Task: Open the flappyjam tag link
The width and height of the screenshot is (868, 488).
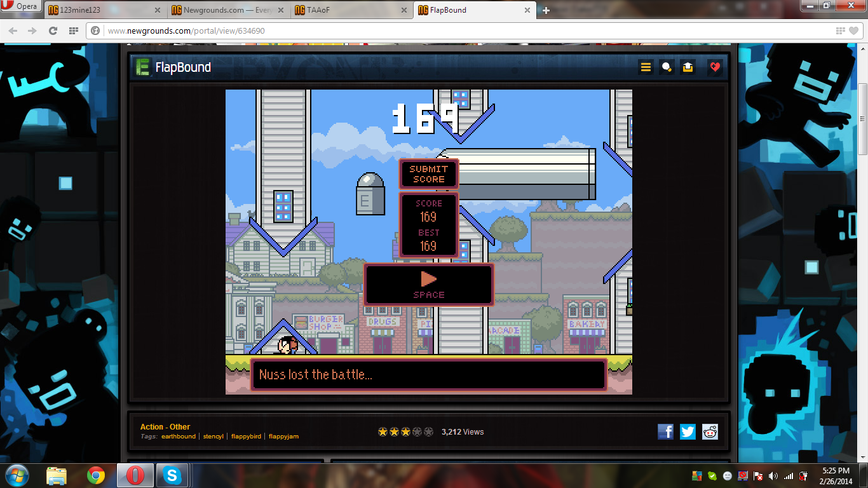Action: tap(283, 437)
